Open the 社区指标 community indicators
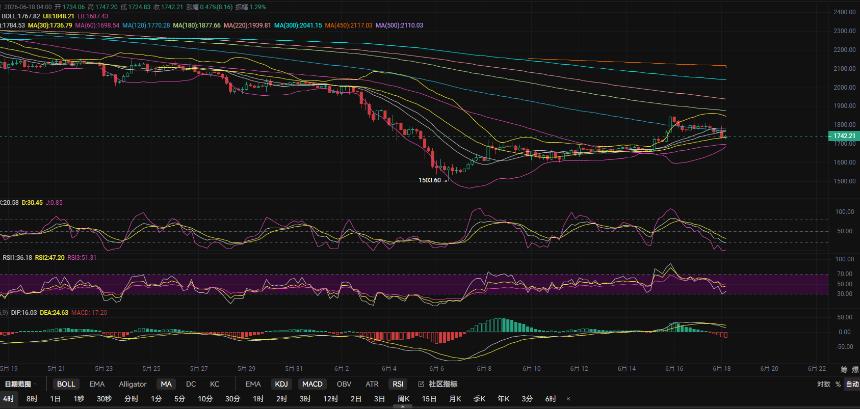The height and width of the screenshot is (409, 860). (443, 384)
